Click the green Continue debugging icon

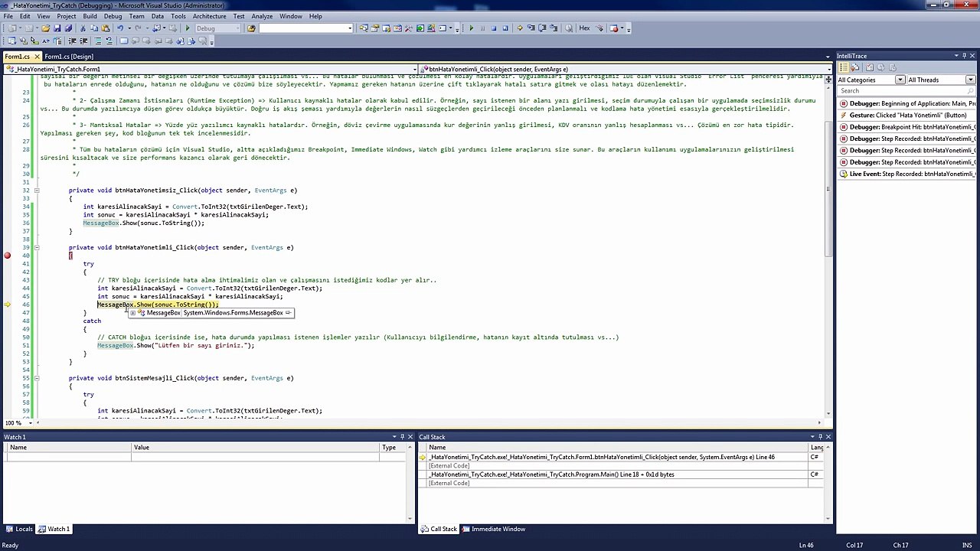(x=472, y=28)
